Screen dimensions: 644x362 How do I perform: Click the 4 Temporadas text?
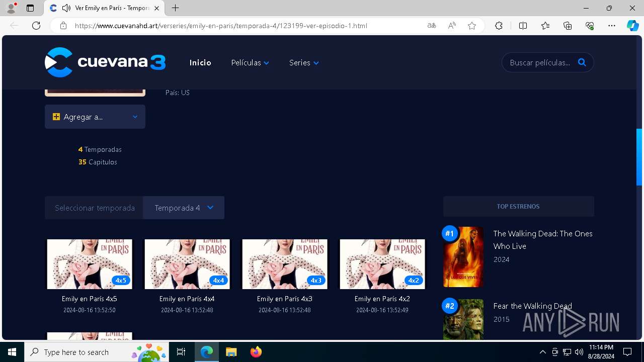coord(100,149)
